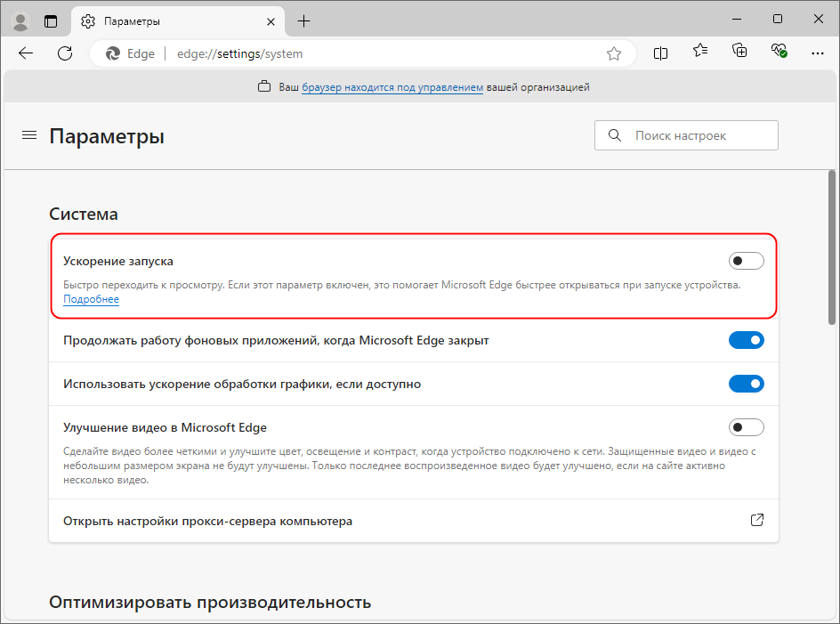This screenshot has height=624, width=840.
Task: Go back with the back arrow
Action: (26, 53)
